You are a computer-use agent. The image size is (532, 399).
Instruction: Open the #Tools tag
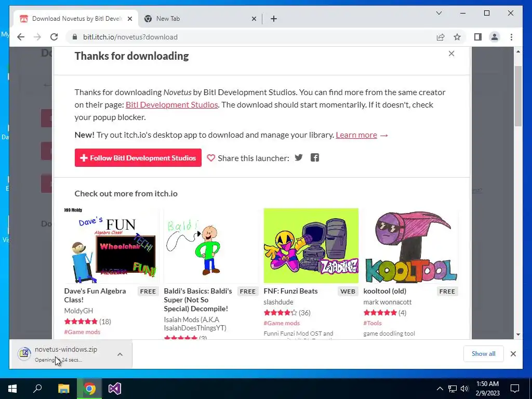[x=372, y=323]
